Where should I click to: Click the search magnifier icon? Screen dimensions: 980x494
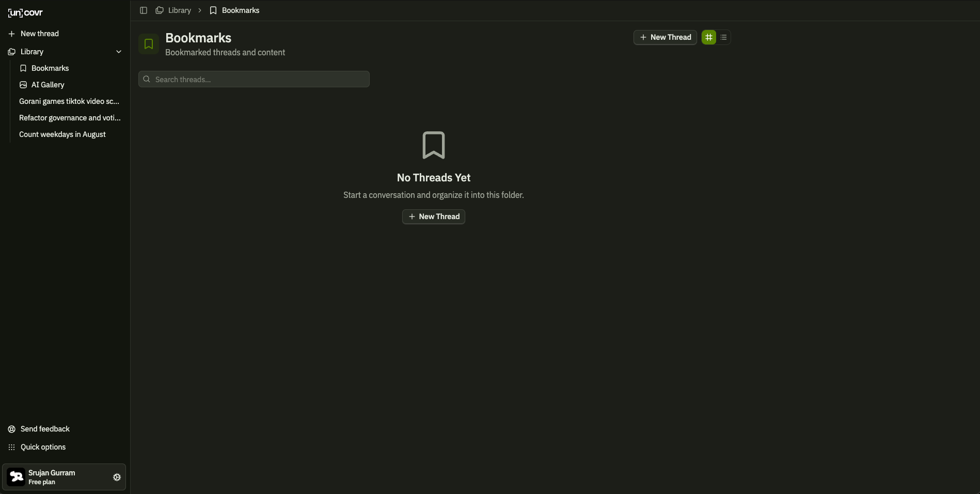click(147, 79)
